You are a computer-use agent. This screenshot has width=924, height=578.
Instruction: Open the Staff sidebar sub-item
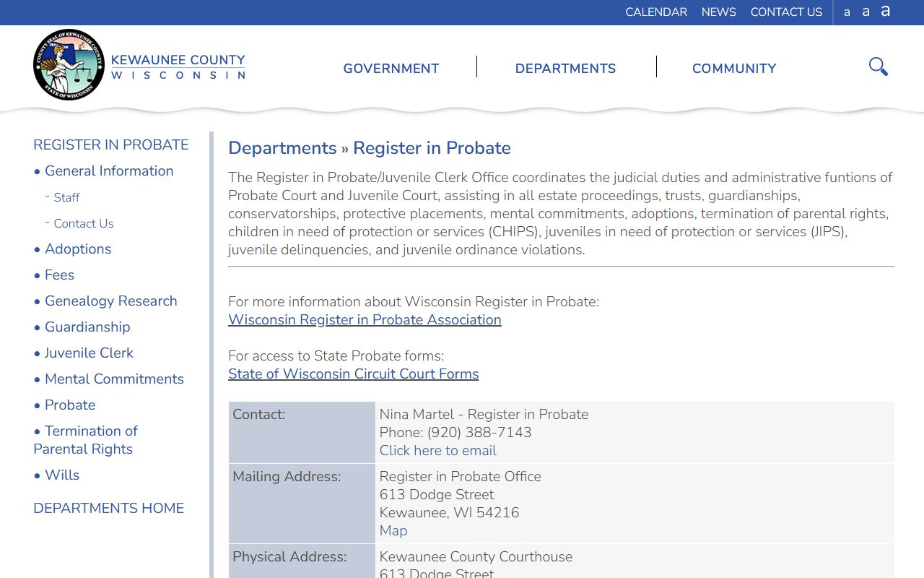pos(66,197)
